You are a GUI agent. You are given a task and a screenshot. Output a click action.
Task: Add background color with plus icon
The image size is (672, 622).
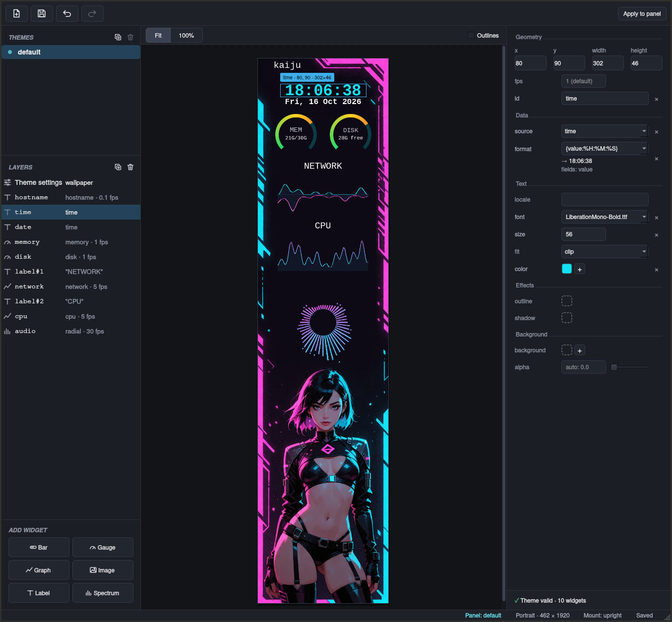click(x=580, y=350)
